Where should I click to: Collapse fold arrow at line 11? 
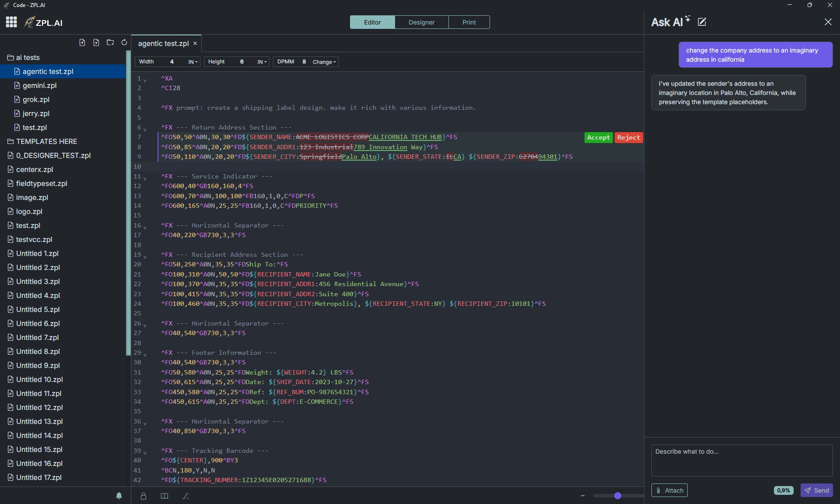[145, 178]
